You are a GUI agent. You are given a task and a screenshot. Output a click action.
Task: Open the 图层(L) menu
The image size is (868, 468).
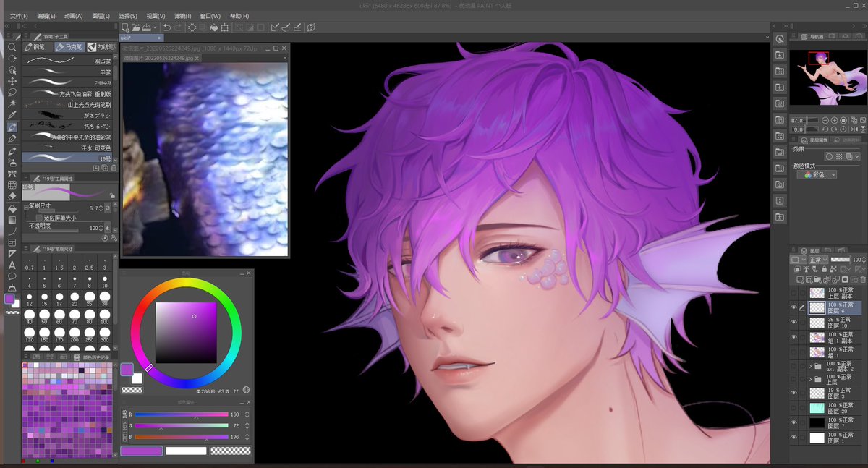[101, 15]
